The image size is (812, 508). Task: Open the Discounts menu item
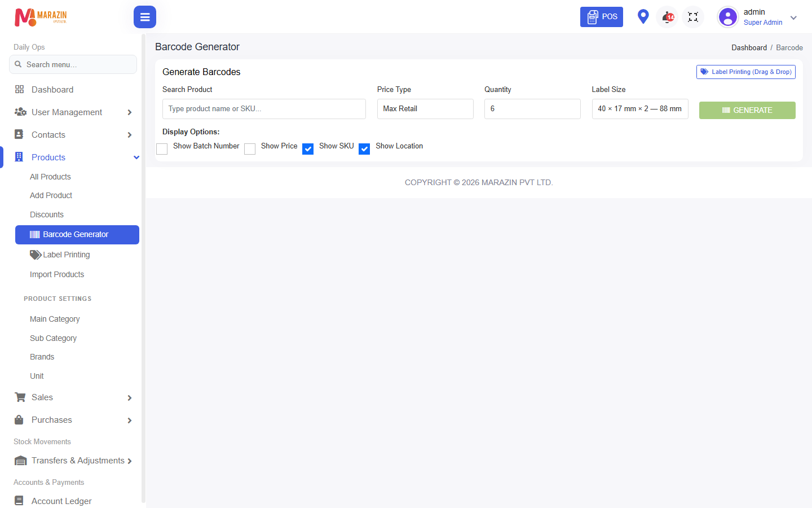click(x=47, y=214)
